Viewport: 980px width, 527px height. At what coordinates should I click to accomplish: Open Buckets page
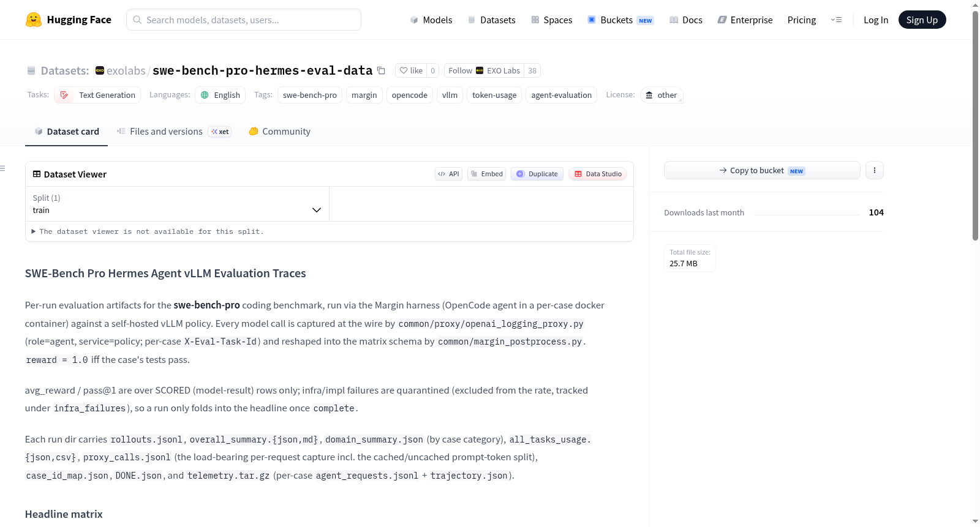(x=620, y=20)
